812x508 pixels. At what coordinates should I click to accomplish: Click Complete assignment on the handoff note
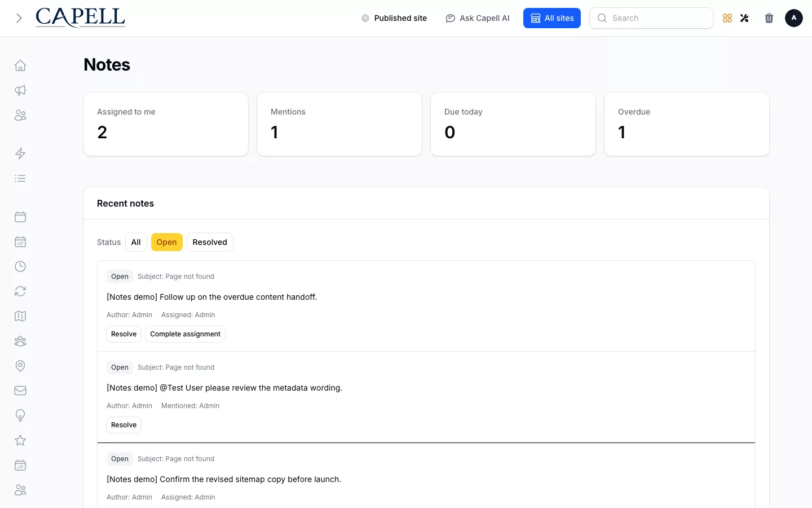(x=185, y=334)
